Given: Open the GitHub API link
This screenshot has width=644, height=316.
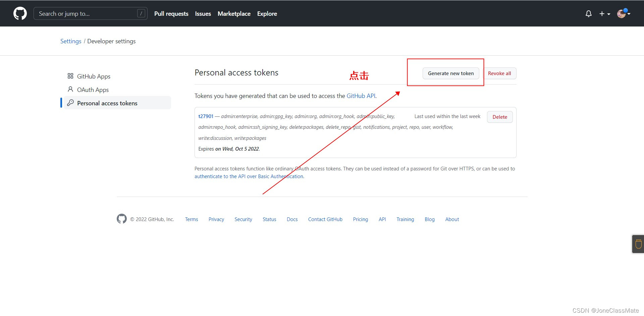Looking at the screenshot, I should click(x=361, y=96).
